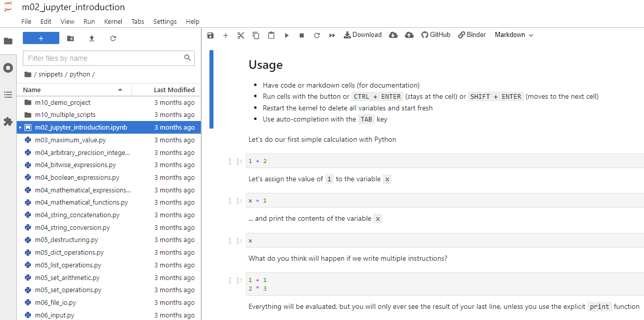
Task: Save the notebook using the disk icon
Action: pos(210,34)
